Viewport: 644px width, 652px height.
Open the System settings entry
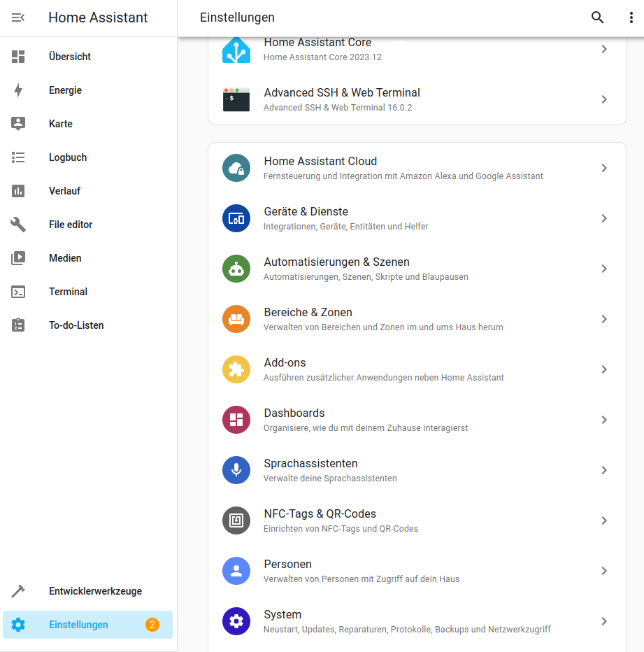point(417,621)
